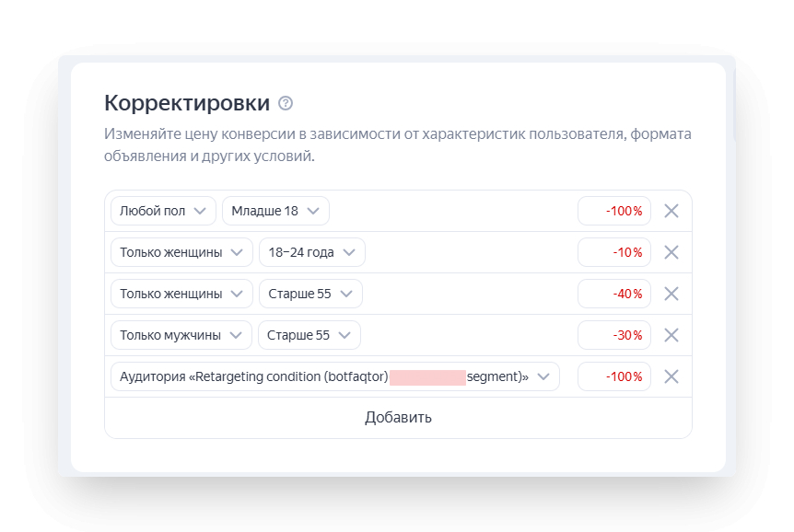Open the Только мужчины gender dropdown

[181, 335]
